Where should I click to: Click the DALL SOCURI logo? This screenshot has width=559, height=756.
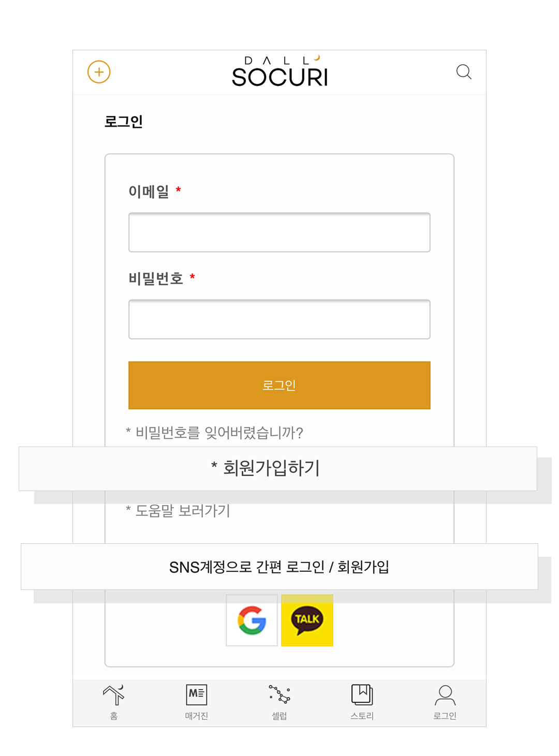280,71
